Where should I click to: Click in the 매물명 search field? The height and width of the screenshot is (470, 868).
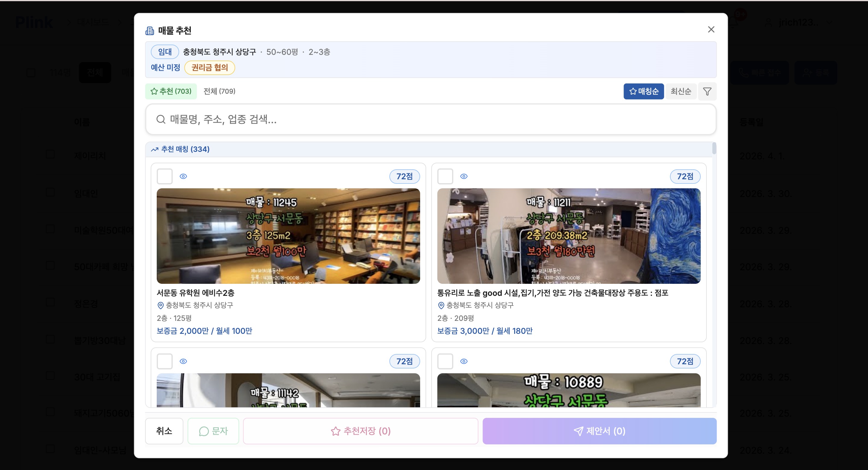click(431, 119)
